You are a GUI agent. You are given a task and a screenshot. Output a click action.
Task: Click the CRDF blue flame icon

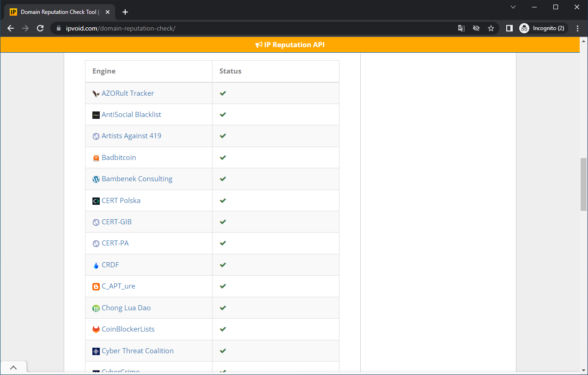[x=96, y=265]
